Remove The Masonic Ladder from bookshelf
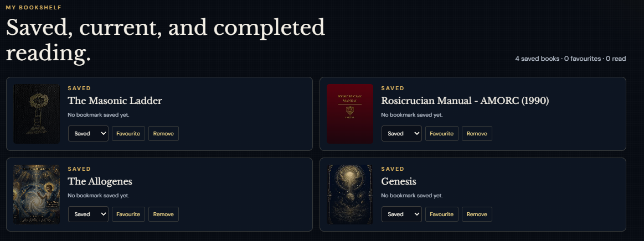Screen dimensions: 644x241 click(x=163, y=134)
